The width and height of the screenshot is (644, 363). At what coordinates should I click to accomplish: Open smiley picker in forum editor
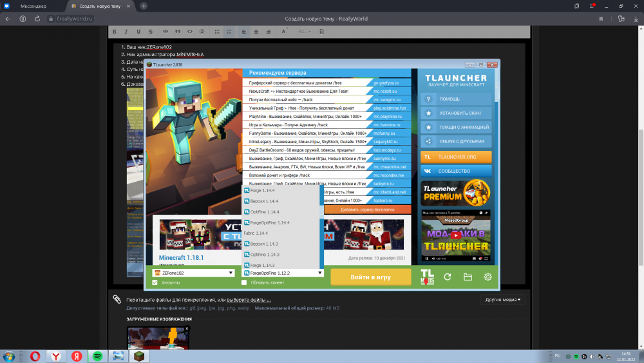(202, 32)
